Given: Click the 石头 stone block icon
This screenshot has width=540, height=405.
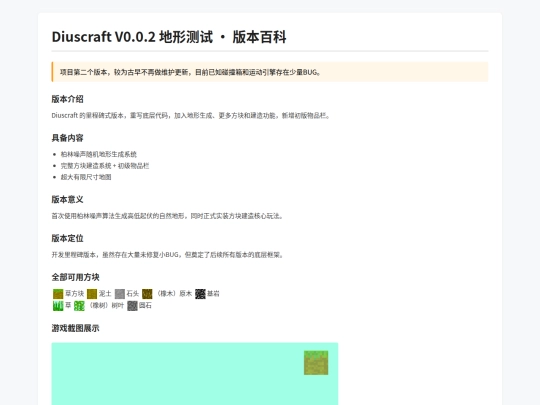Looking at the screenshot, I should pyautogui.click(x=120, y=294).
